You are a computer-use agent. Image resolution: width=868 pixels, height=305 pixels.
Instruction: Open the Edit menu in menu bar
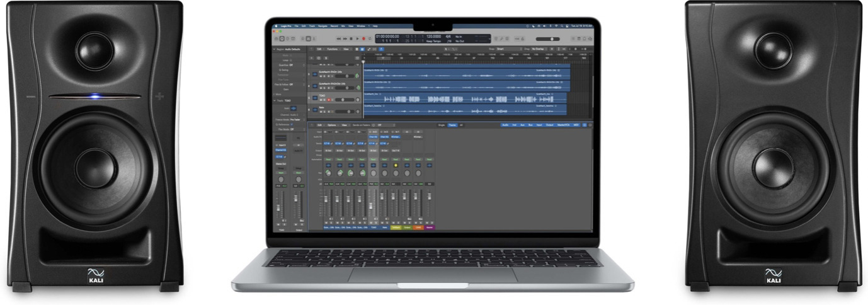(x=304, y=26)
